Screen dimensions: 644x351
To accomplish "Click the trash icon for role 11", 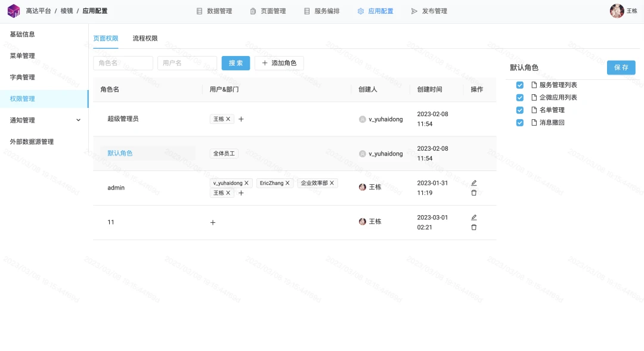I will [x=473, y=227].
